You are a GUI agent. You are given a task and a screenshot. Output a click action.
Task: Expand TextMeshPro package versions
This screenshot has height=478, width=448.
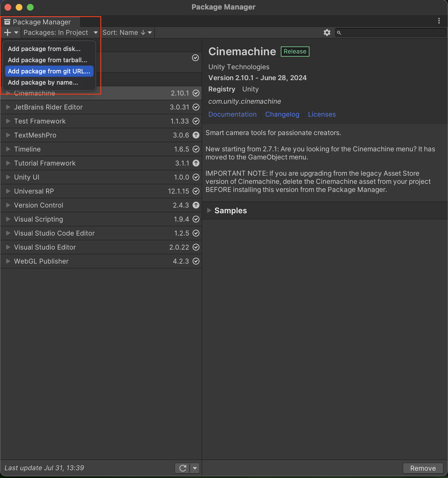(8, 135)
